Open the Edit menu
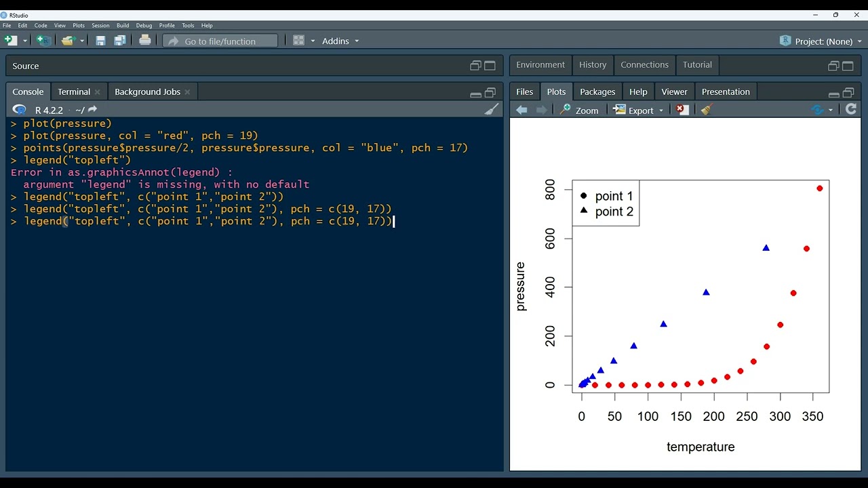 coord(22,26)
